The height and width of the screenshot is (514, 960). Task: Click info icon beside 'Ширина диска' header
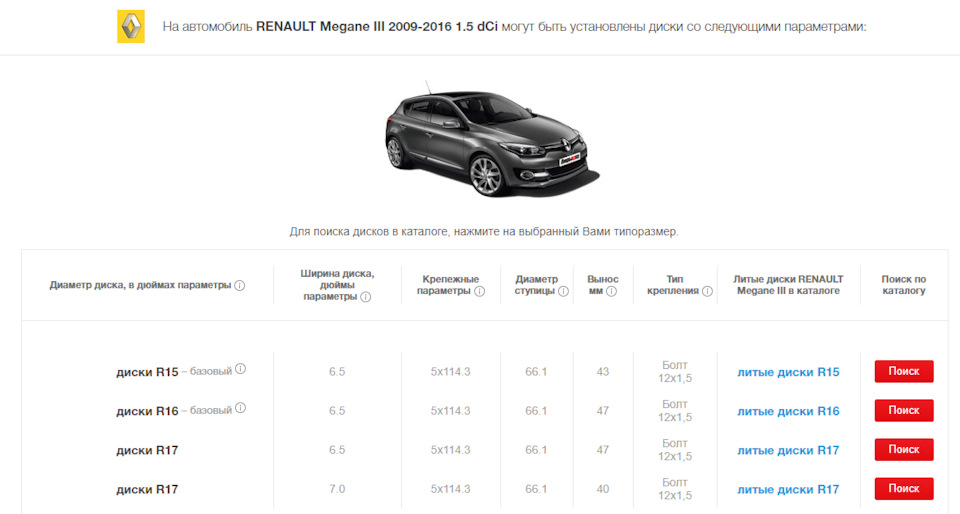click(366, 297)
